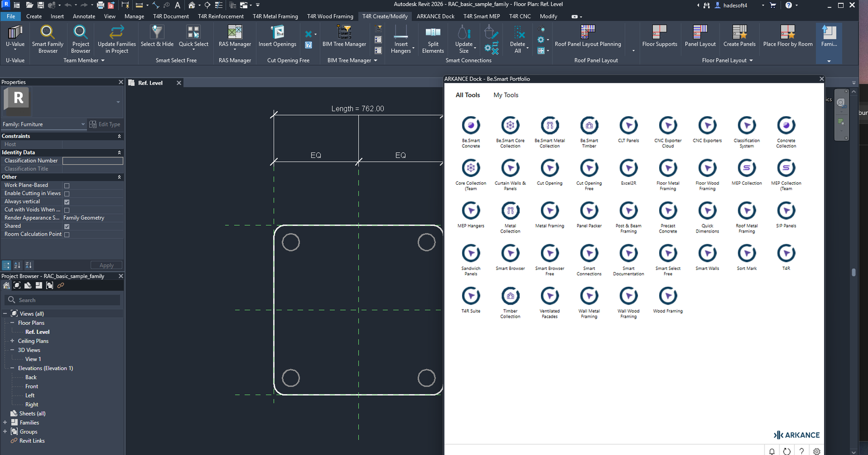Screen dimensions: 868x455
Task: Open the Revit Links item
Action: (31, 441)
